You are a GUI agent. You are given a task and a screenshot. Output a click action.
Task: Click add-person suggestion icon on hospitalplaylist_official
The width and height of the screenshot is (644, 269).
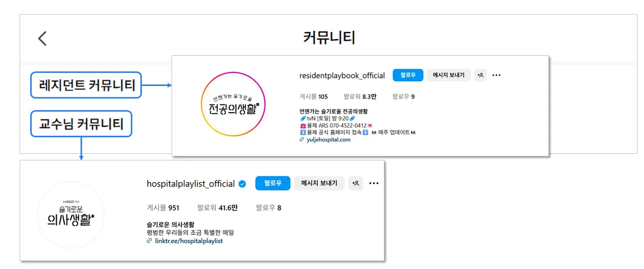[355, 183]
